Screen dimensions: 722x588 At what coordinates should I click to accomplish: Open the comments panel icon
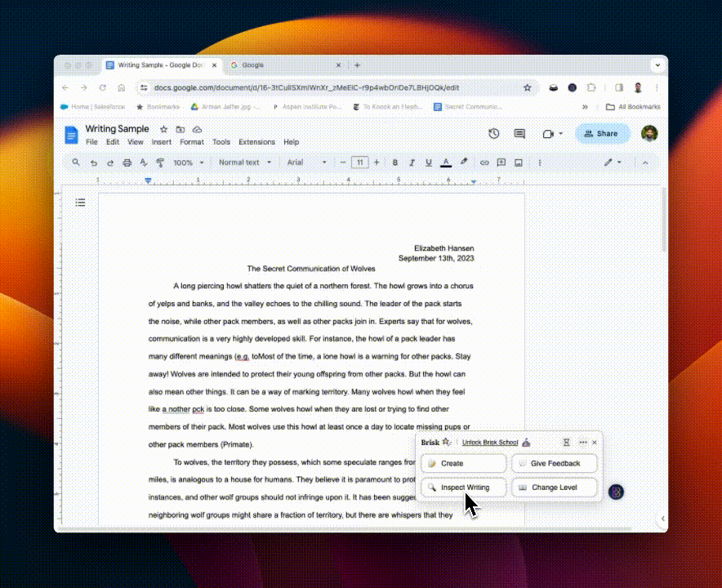click(x=519, y=134)
